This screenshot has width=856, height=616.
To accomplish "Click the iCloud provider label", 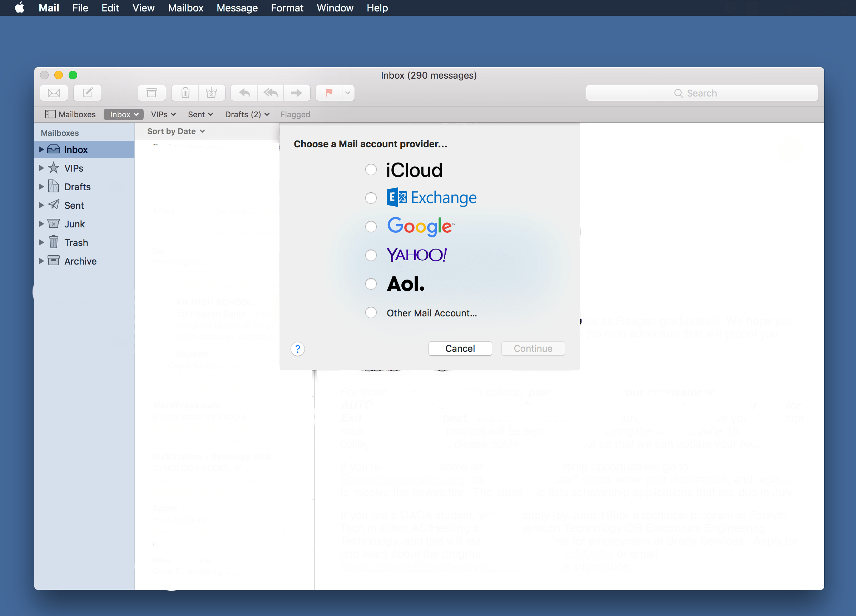I will 414,170.
